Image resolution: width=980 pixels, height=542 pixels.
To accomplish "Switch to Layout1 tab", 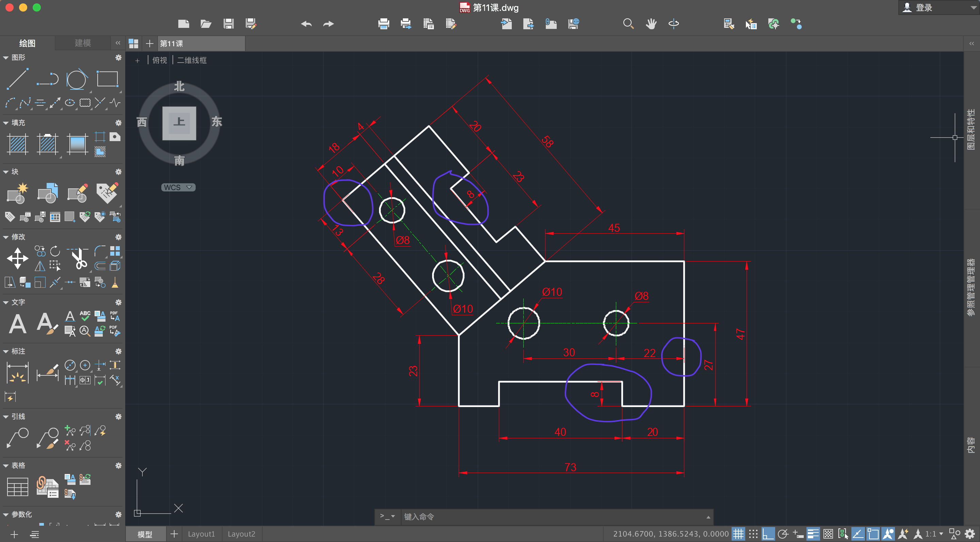I will pyautogui.click(x=201, y=534).
